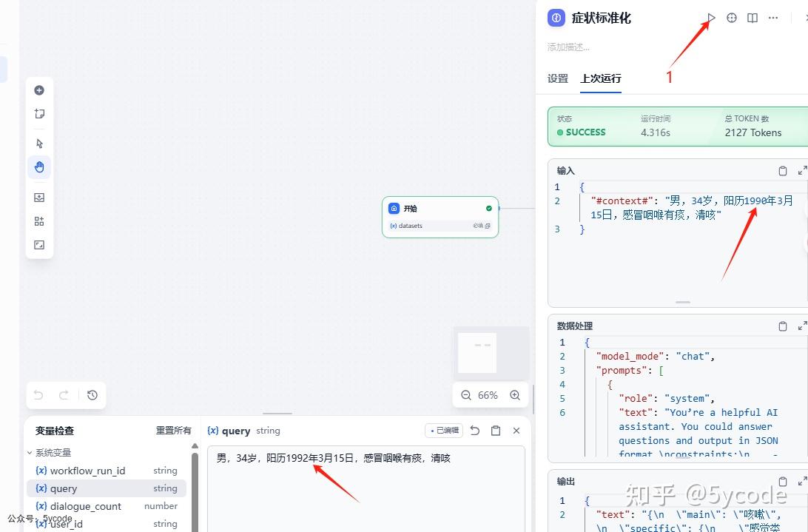Image resolution: width=808 pixels, height=532 pixels.
Task: Select the 开始 node on canvas
Action: click(440, 217)
